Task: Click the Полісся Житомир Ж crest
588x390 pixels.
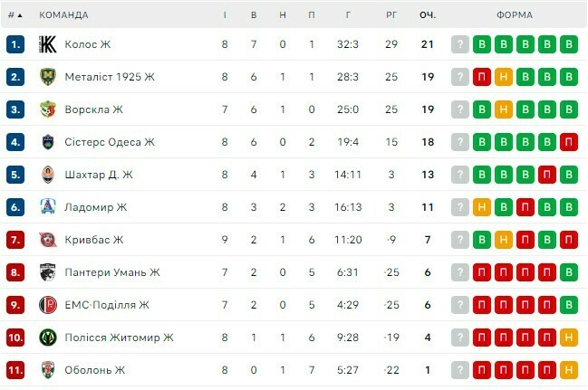Action: click(x=48, y=338)
